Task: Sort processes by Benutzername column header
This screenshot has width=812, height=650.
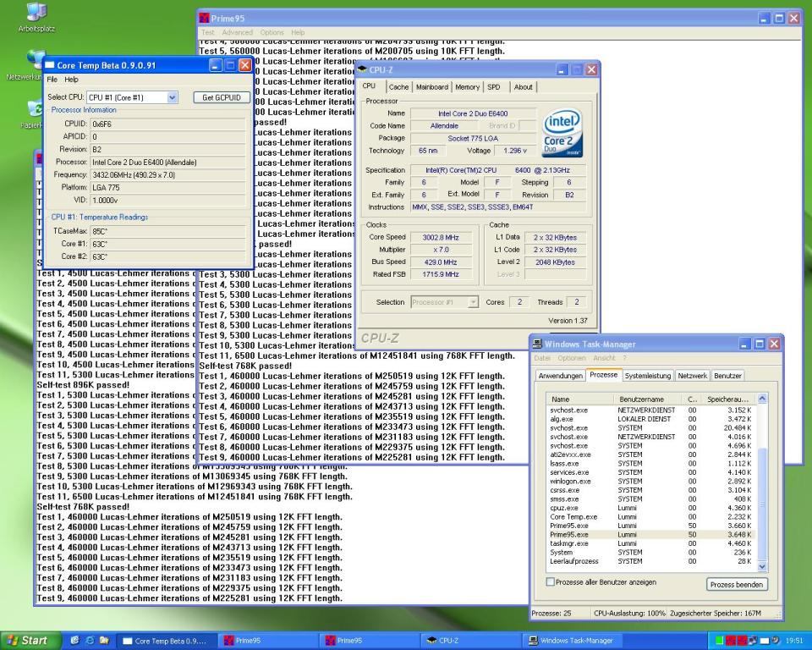Action: [649, 399]
